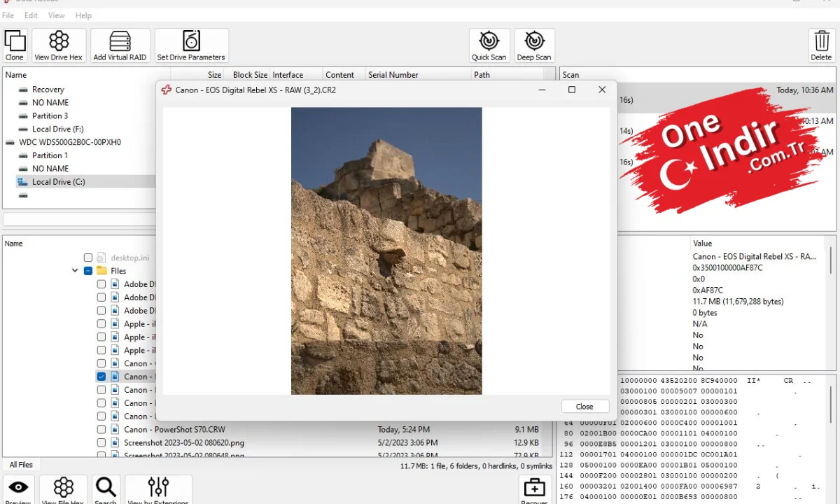Open the Edit menu

point(31,15)
